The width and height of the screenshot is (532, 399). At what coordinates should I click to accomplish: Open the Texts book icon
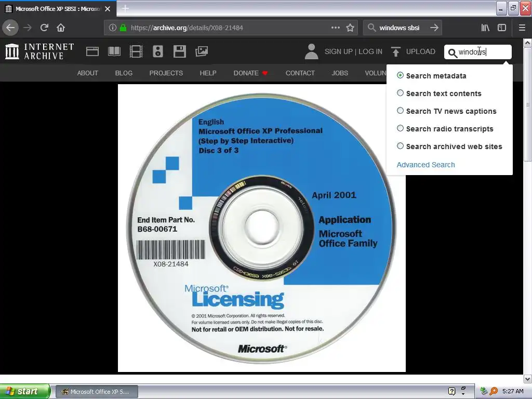pyautogui.click(x=114, y=51)
